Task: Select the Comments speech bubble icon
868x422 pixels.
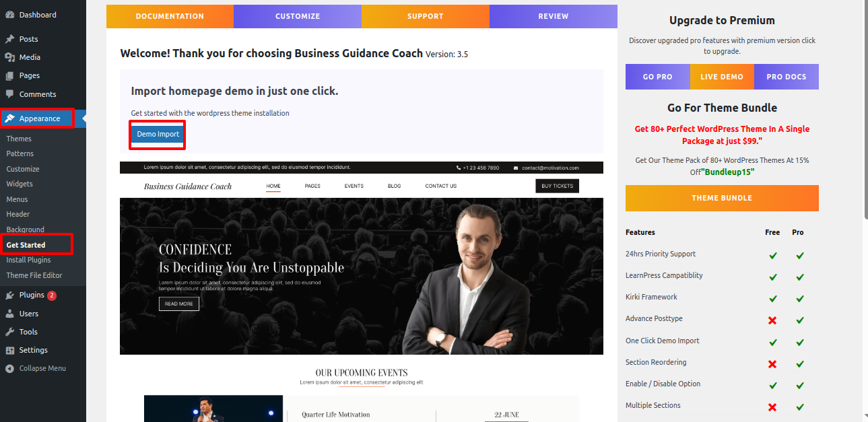Action: [9, 94]
